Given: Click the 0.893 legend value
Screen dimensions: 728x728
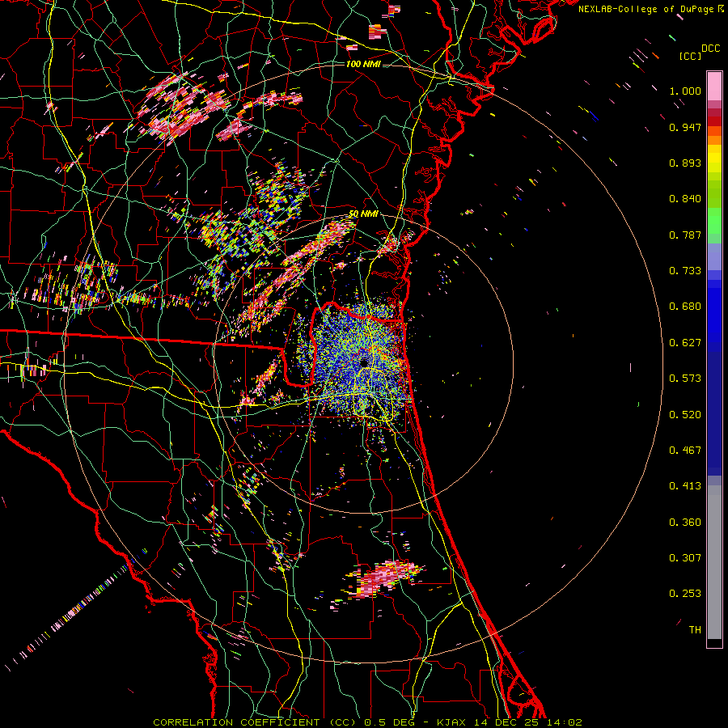Looking at the screenshot, I should click(x=685, y=163).
